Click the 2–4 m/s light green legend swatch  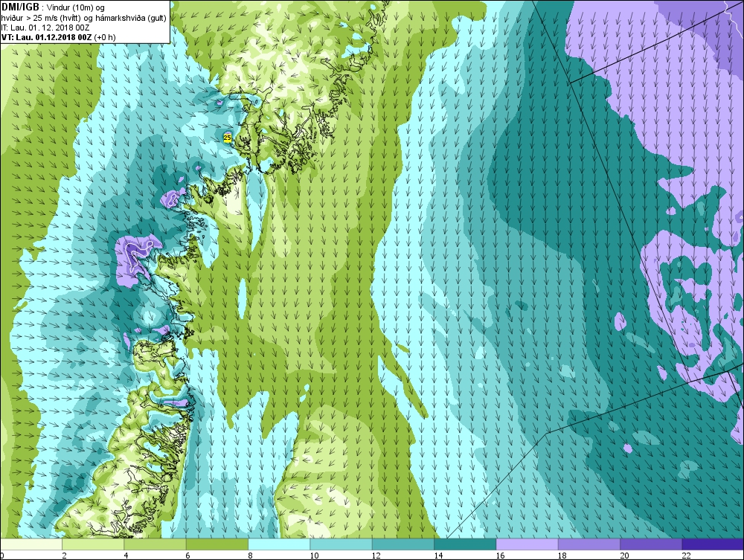pyautogui.click(x=93, y=544)
